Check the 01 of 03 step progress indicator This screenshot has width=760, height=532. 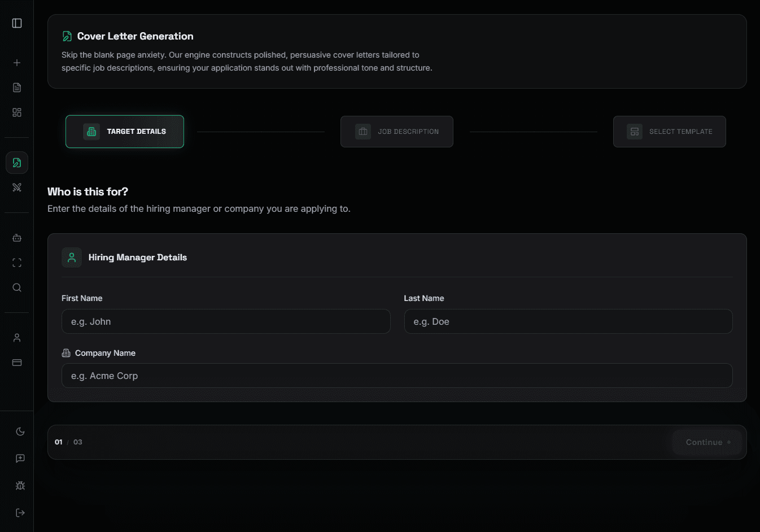click(68, 442)
